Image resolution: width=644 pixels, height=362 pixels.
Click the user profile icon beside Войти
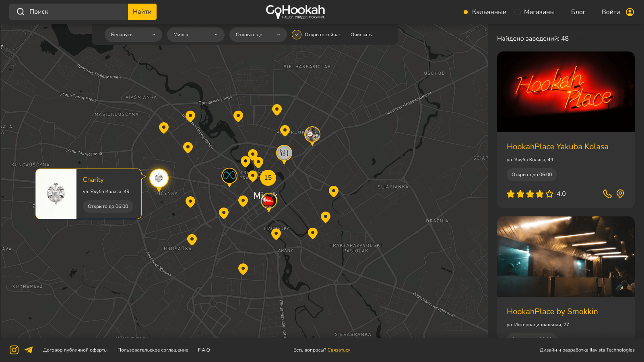630,12
